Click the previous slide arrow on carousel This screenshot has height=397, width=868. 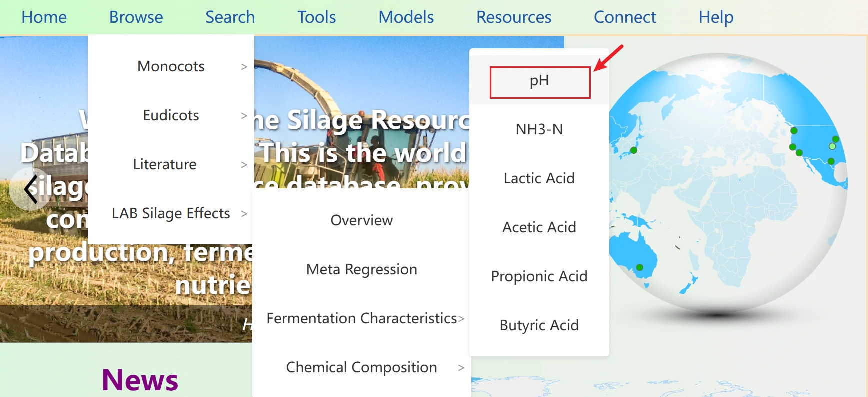point(31,189)
